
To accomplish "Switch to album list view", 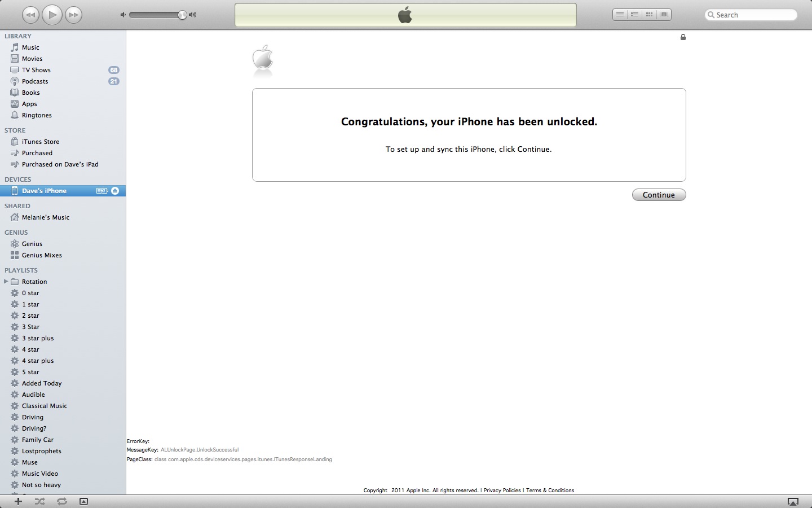I will pyautogui.click(x=634, y=15).
